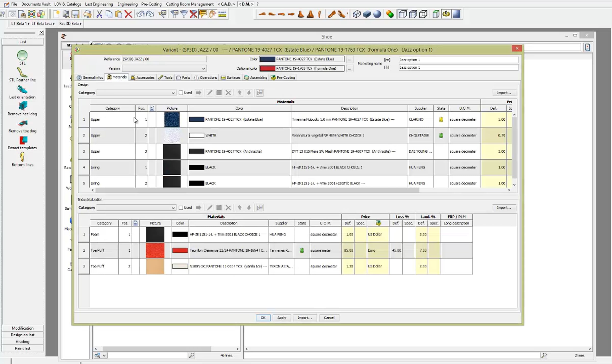Open the Pre-Costing tab

coord(283,77)
